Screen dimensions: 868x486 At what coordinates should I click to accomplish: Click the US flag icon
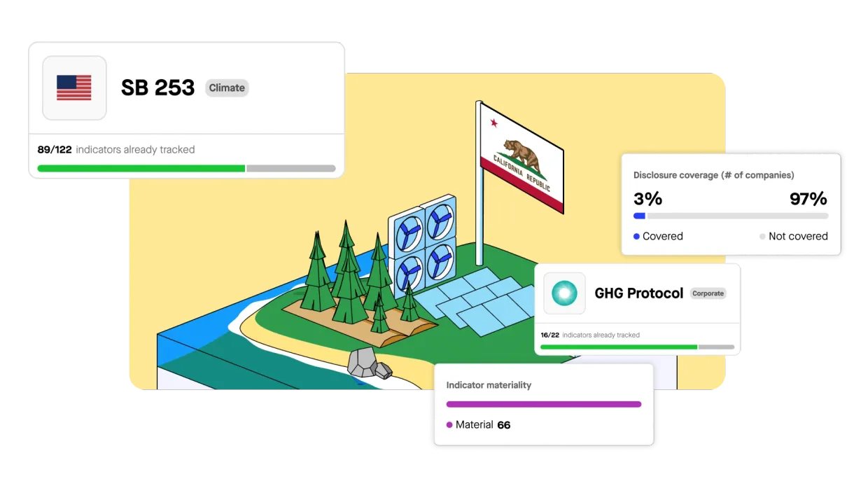click(74, 88)
